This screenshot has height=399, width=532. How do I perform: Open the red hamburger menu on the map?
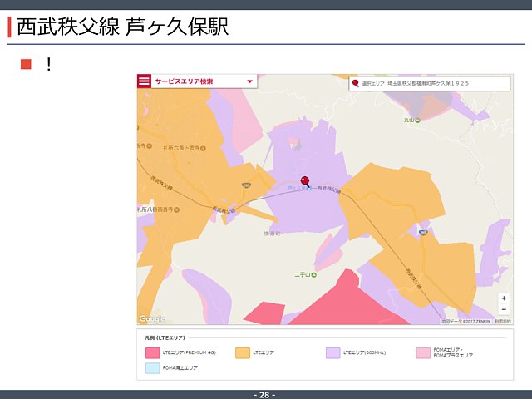(x=144, y=81)
